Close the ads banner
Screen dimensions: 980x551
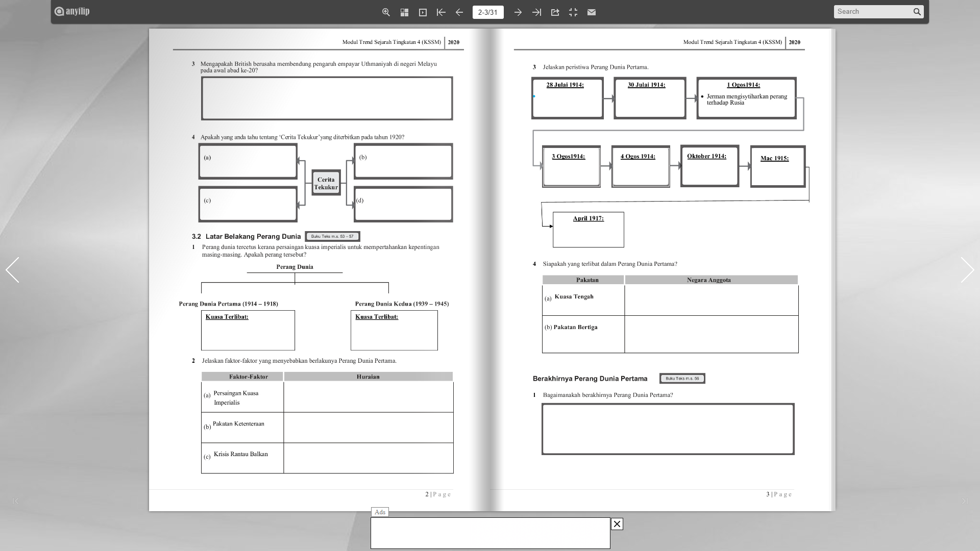click(617, 524)
